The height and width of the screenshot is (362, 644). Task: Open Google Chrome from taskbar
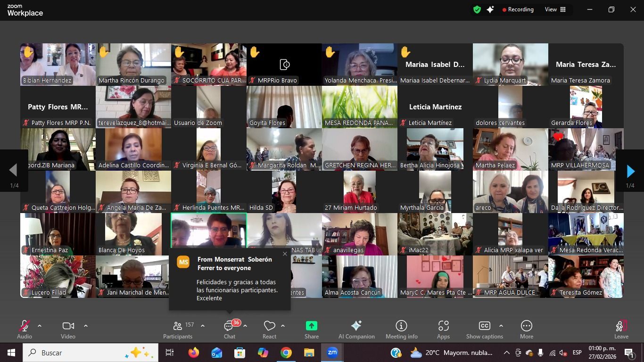click(x=286, y=353)
